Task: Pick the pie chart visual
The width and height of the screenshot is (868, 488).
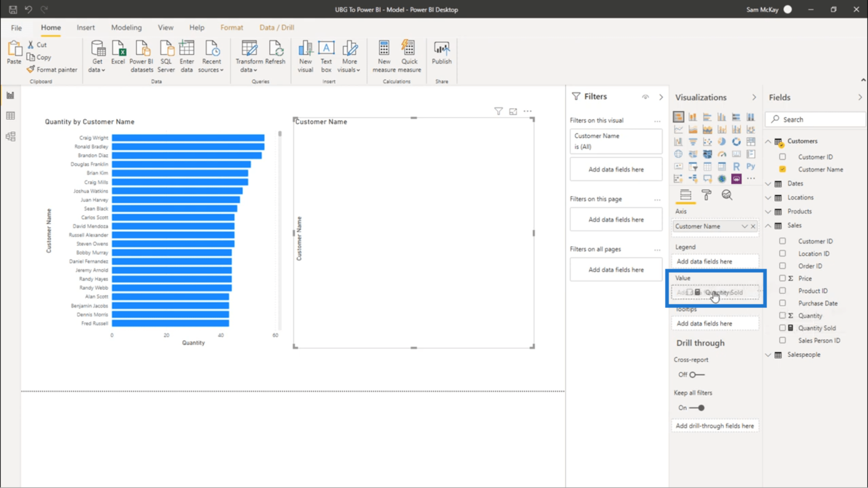Action: tap(722, 141)
